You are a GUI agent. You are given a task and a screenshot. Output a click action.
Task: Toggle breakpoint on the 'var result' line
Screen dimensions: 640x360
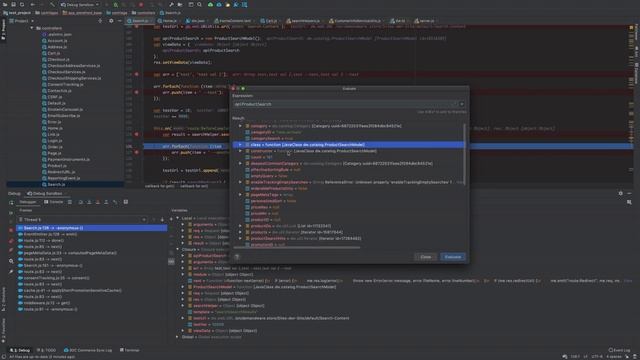(137, 134)
